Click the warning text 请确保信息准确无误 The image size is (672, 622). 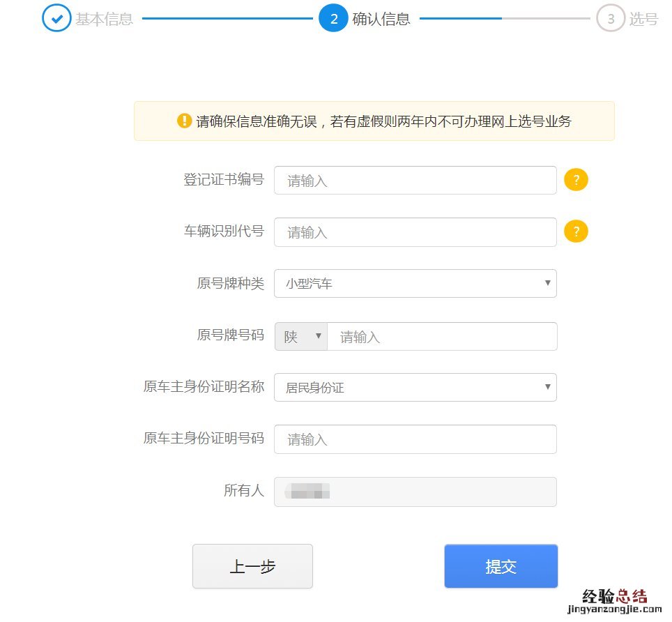[x=257, y=121]
